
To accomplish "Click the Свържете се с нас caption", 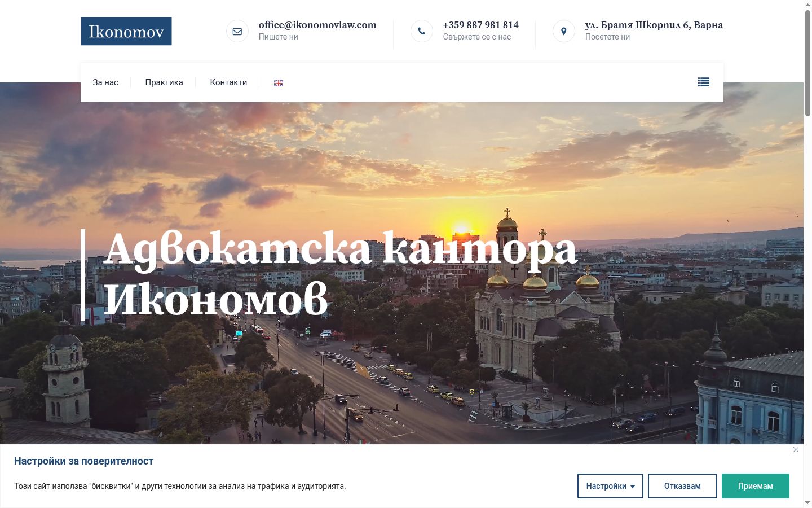I will coord(477,37).
